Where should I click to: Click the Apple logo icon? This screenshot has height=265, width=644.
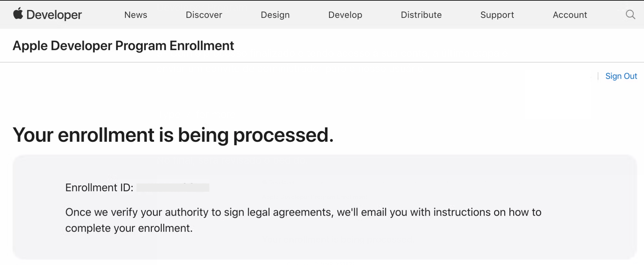pos(18,14)
